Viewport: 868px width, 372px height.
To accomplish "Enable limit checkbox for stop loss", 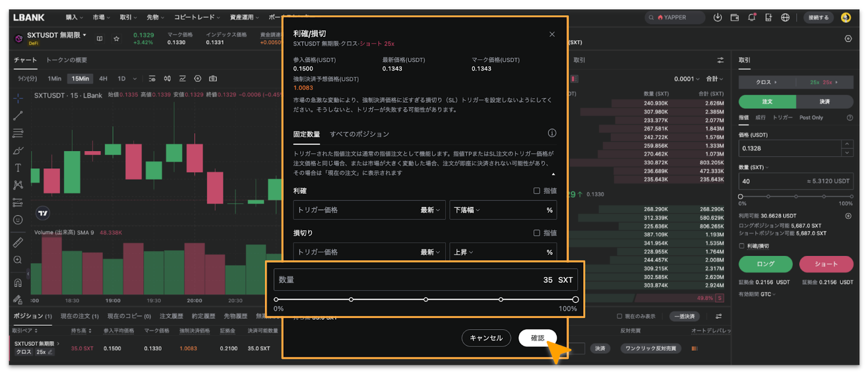I will pos(537,233).
